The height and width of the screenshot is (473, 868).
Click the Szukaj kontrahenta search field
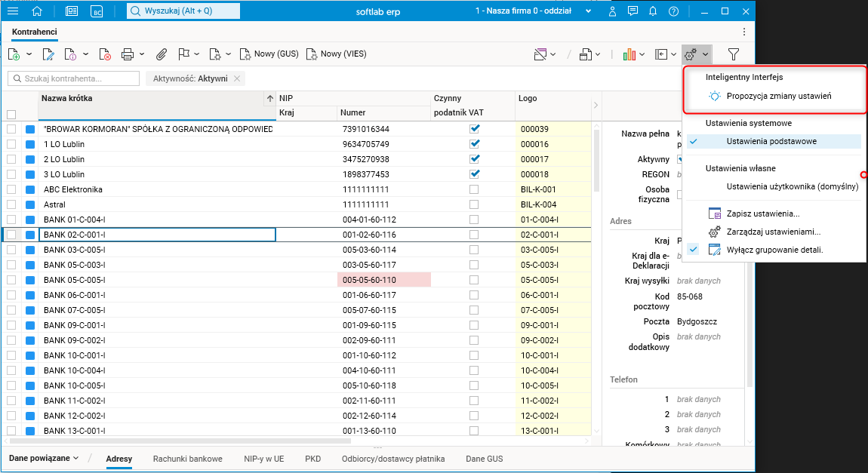tap(74, 78)
